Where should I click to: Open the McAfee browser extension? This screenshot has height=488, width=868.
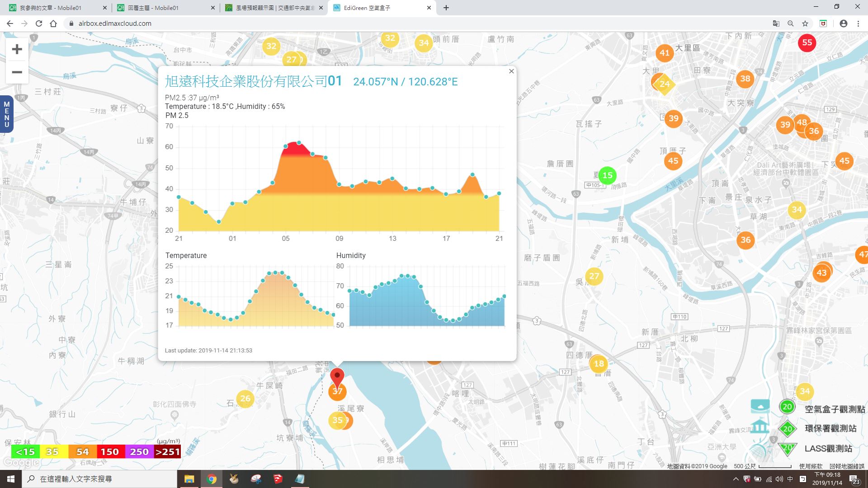coord(823,23)
